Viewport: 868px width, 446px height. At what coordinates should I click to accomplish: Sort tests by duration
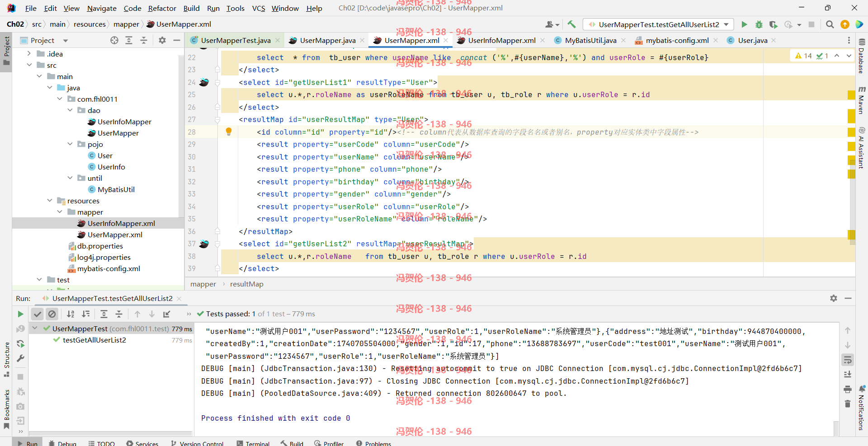(85, 314)
